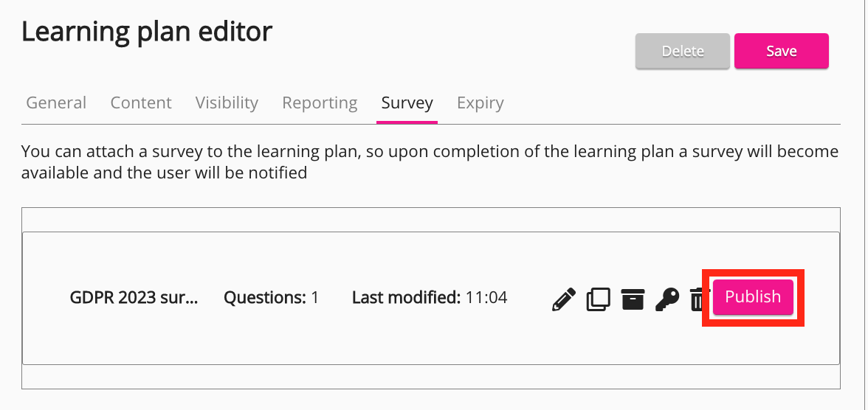The height and width of the screenshot is (410, 868).
Task: Click the active Survey tab
Action: point(407,103)
